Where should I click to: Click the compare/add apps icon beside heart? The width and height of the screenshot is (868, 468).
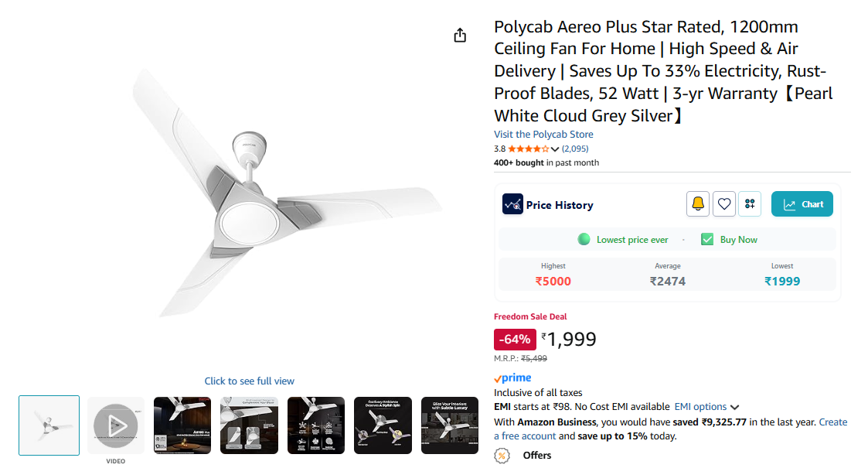pyautogui.click(x=750, y=204)
